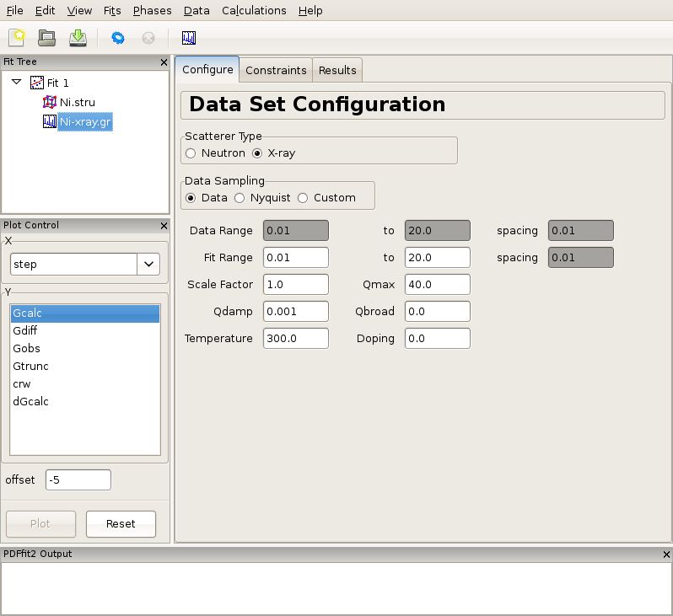This screenshot has width=673, height=616.
Task: Select dGcalc in the Y list
Action: tap(85, 401)
